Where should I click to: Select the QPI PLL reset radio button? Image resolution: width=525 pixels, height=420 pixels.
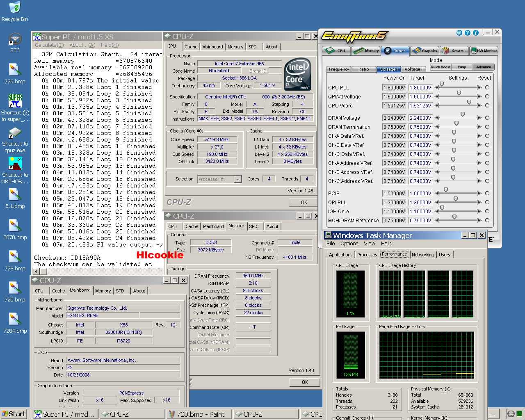click(487, 202)
